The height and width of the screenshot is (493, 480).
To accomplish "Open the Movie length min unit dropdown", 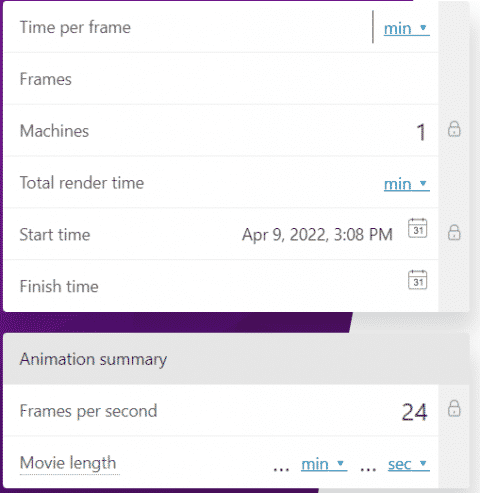I will [x=324, y=464].
